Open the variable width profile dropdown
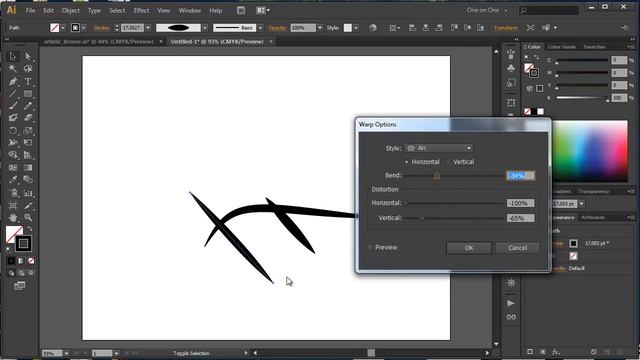640x360 pixels. tap(205, 28)
